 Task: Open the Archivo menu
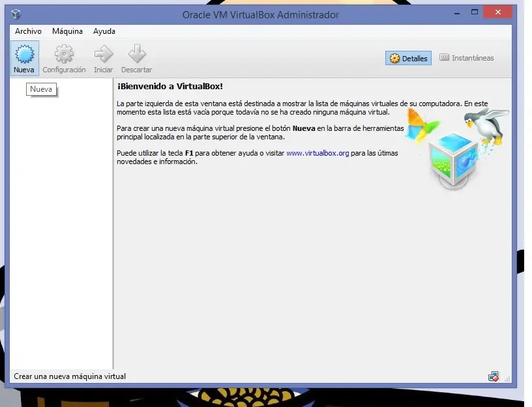pos(28,31)
